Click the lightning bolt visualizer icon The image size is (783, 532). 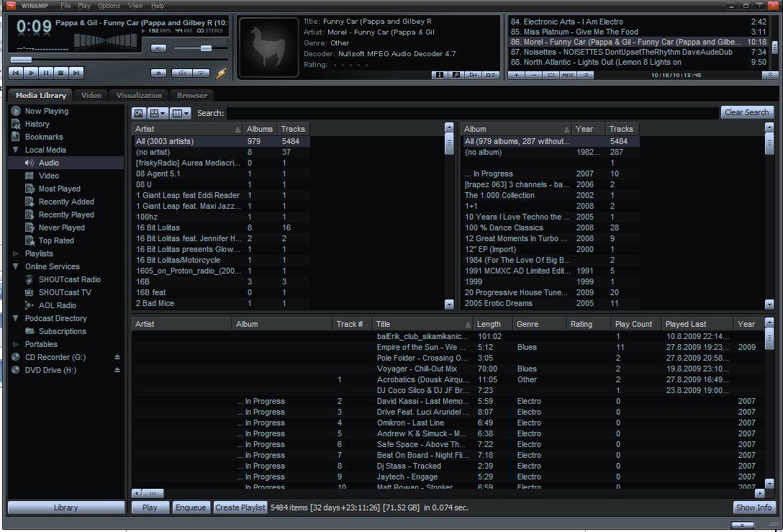pyautogui.click(x=221, y=72)
